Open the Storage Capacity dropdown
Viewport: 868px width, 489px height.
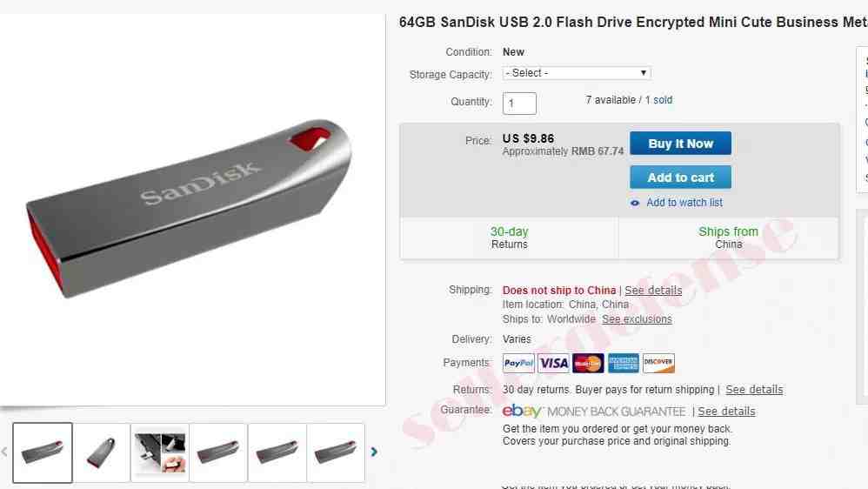click(x=577, y=73)
